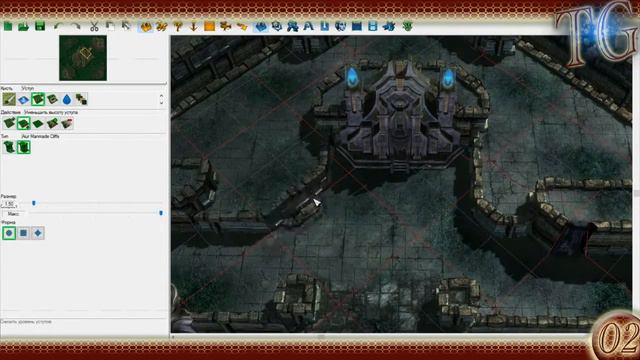Switch to the cameras layer icon

pyautogui.click(x=226, y=27)
